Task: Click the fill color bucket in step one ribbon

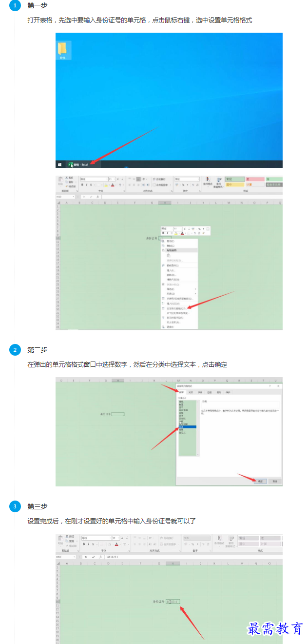Action: click(x=106, y=185)
